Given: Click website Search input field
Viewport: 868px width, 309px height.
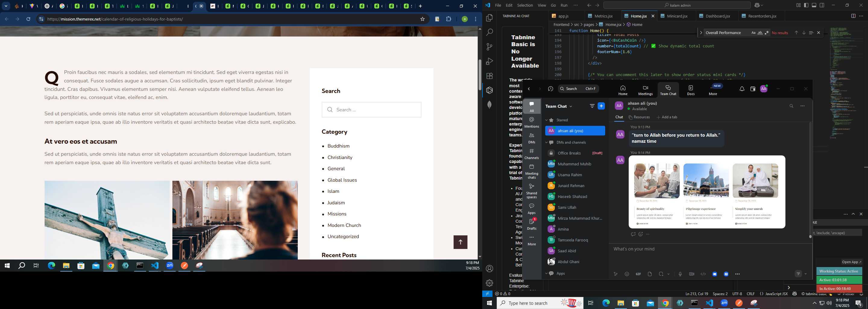Looking at the screenshot, I should coord(371,110).
